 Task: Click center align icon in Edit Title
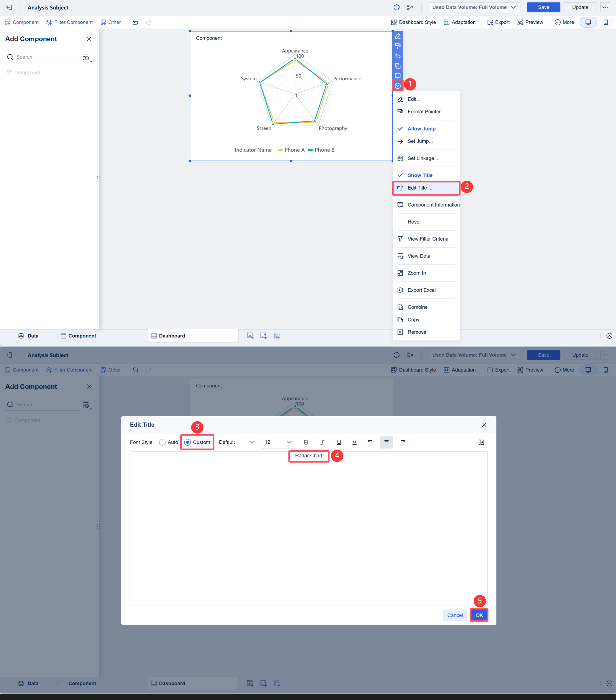(386, 442)
